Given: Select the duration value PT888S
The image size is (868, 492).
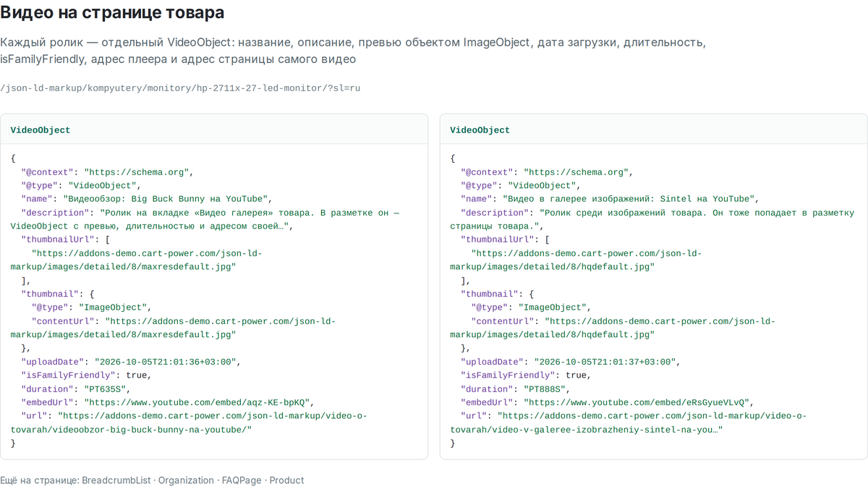Looking at the screenshot, I should pyautogui.click(x=545, y=389).
